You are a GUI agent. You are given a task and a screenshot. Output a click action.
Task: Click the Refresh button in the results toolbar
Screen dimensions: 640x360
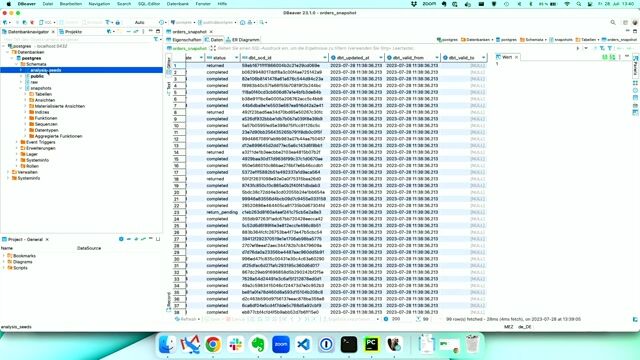pyautogui.click(x=187, y=319)
